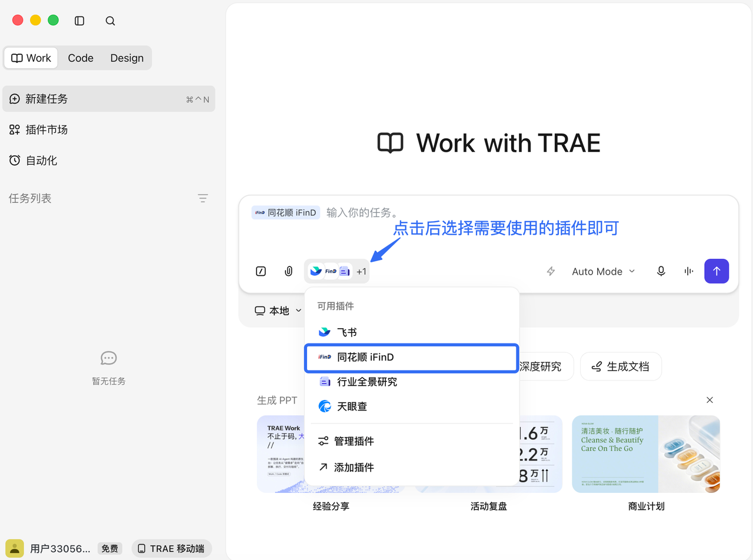Select the 天眼查 plugin
The image size is (753, 560).
412,406
